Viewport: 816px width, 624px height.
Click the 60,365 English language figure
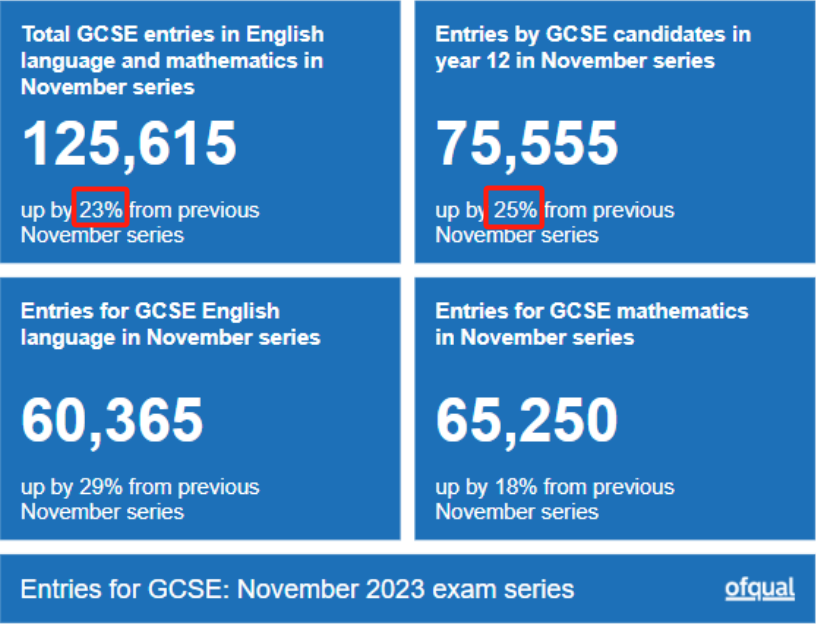click(112, 421)
